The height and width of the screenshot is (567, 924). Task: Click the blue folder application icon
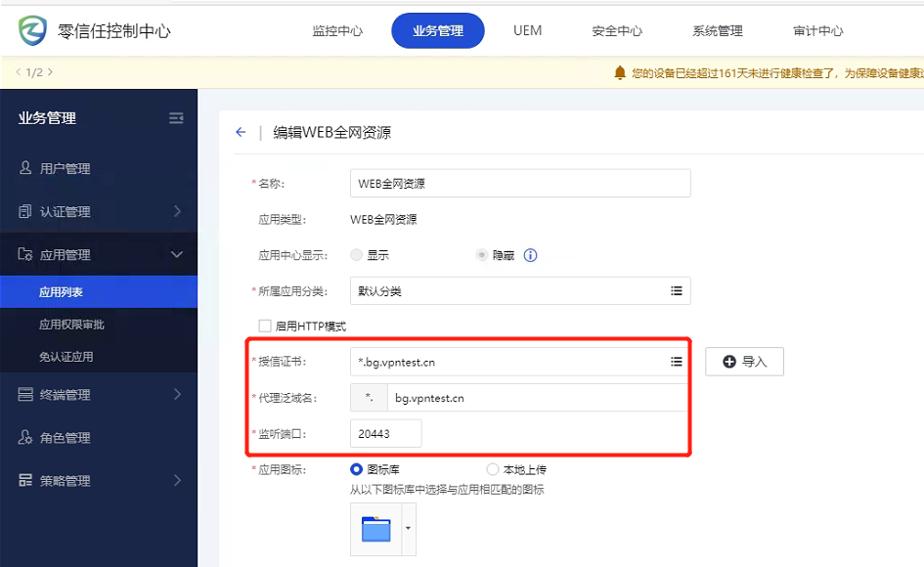(376, 529)
